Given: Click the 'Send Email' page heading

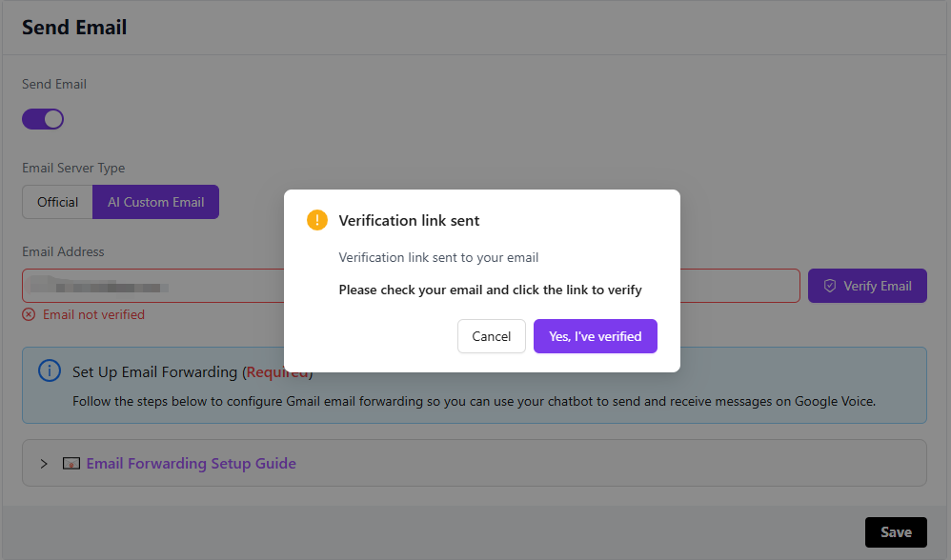Looking at the screenshot, I should [74, 27].
